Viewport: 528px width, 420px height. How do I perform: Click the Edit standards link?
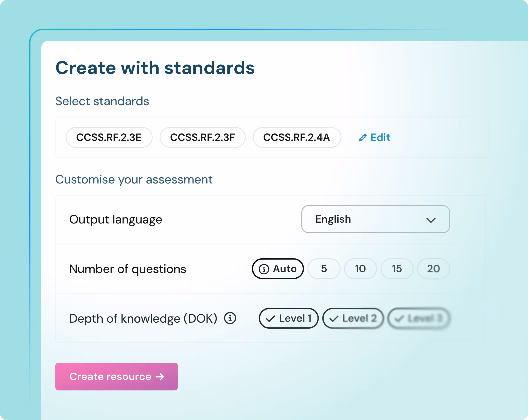pos(380,137)
